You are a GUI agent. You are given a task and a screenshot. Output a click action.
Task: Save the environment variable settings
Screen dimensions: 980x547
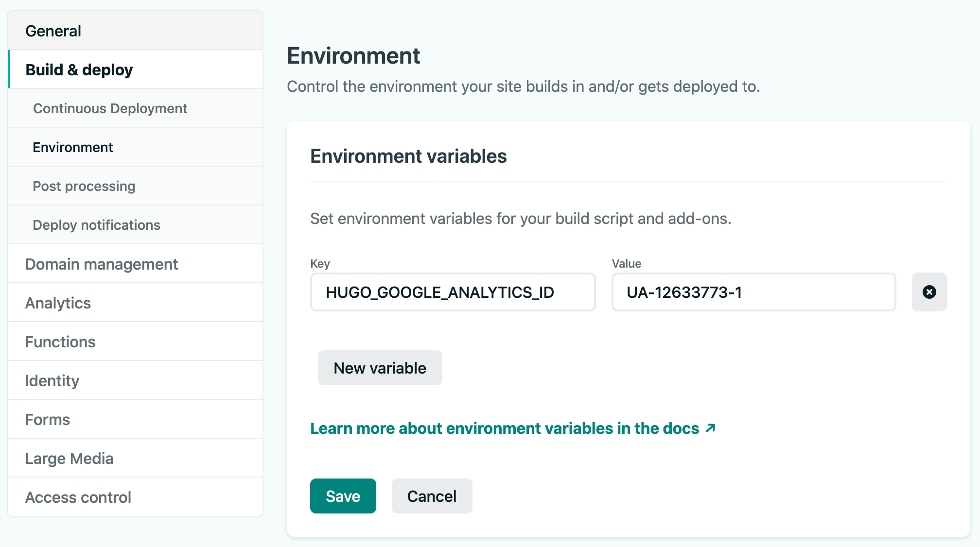pos(343,496)
